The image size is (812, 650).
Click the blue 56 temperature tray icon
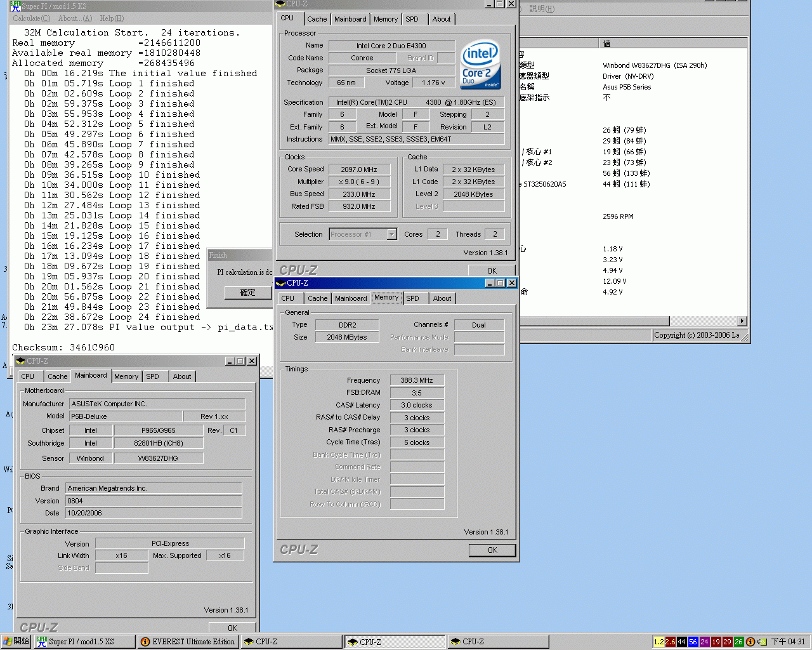click(x=693, y=642)
